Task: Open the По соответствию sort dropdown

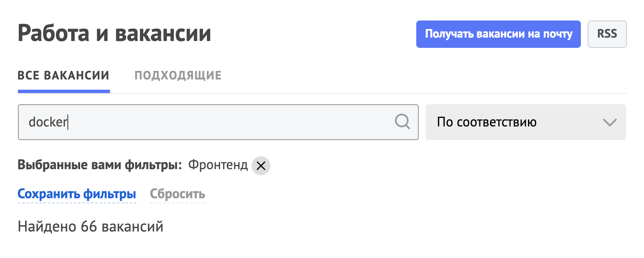Action: pyautogui.click(x=526, y=122)
